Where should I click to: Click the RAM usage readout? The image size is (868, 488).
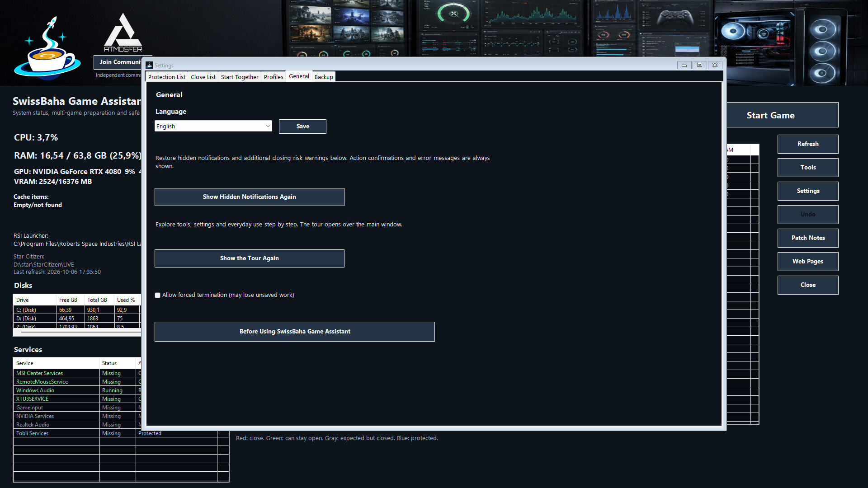click(x=77, y=155)
